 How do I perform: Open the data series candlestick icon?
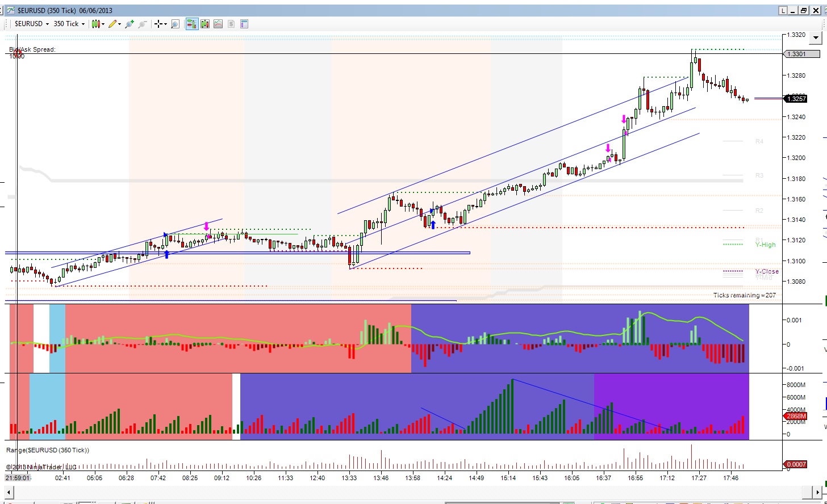205,24
